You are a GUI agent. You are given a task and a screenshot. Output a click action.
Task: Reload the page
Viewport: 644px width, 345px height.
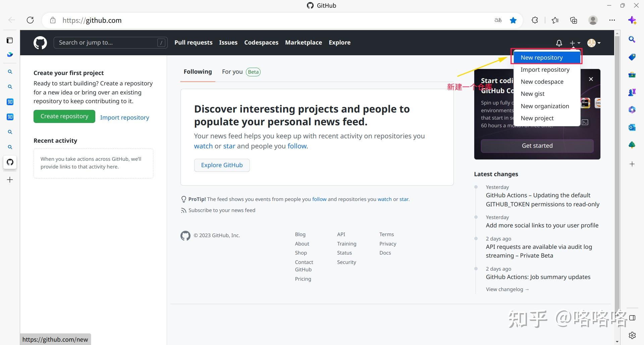click(30, 20)
